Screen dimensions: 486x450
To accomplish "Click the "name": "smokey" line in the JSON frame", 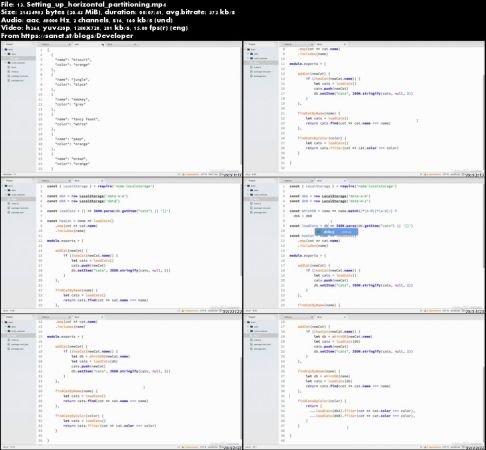I will click(x=72, y=99).
